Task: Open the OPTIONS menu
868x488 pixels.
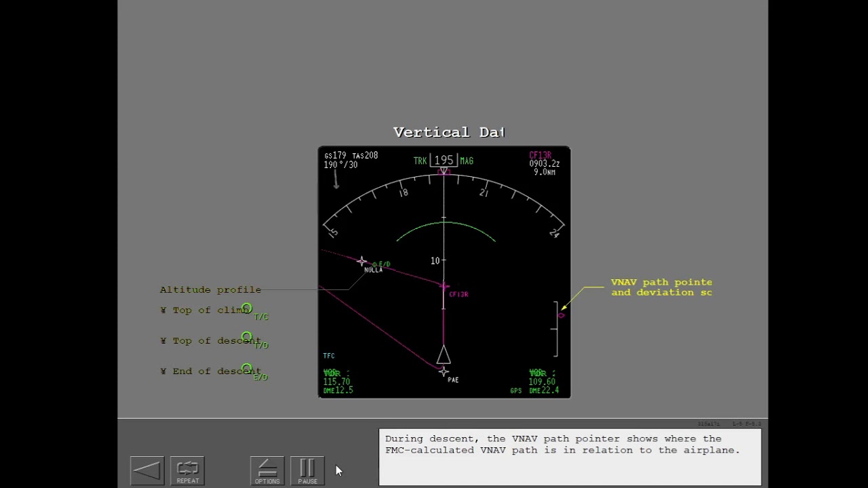Action: pos(267,470)
